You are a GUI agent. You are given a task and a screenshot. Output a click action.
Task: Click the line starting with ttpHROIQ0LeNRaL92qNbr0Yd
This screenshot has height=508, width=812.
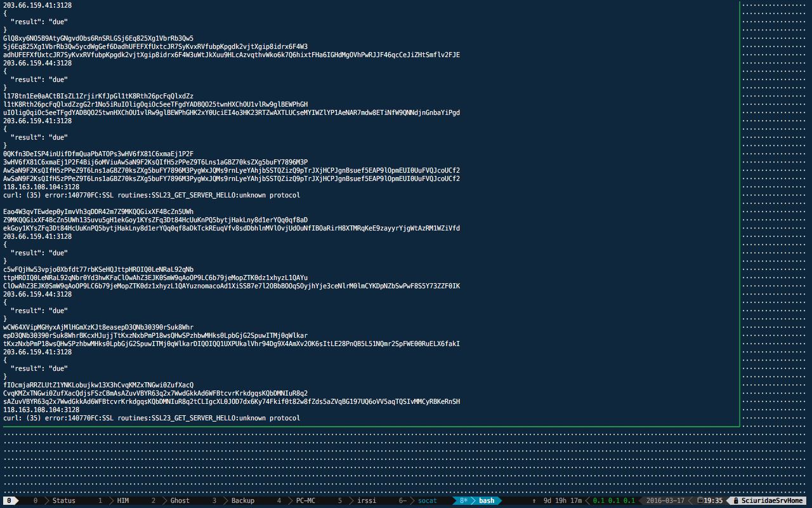point(155,277)
